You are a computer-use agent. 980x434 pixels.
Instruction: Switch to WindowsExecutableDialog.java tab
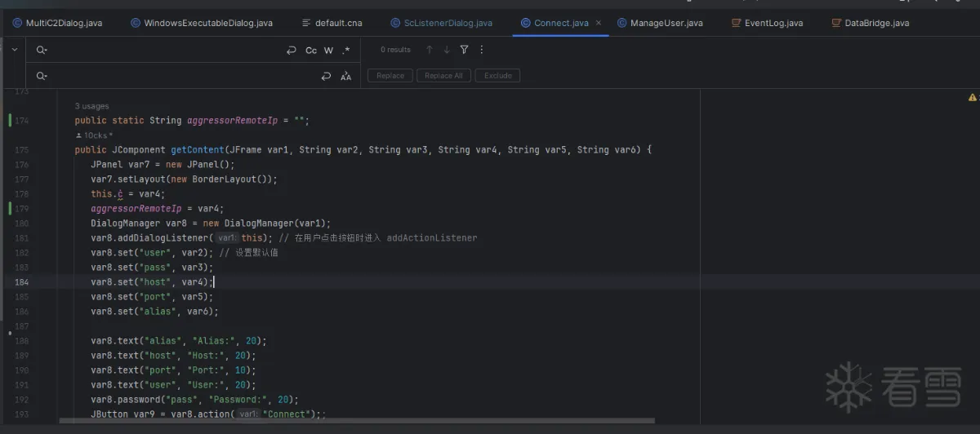202,23
